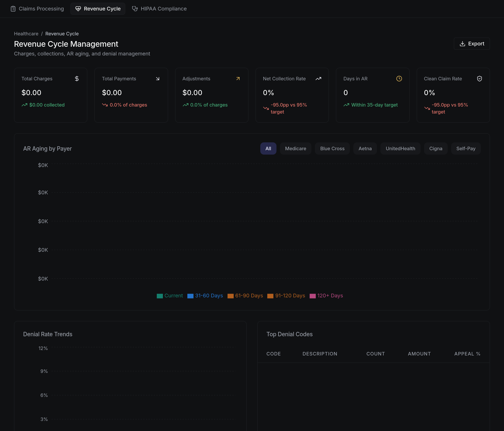Screen dimensions: 504x431
Task: Click the AR Aging by Payer heading
Action: (47, 149)
